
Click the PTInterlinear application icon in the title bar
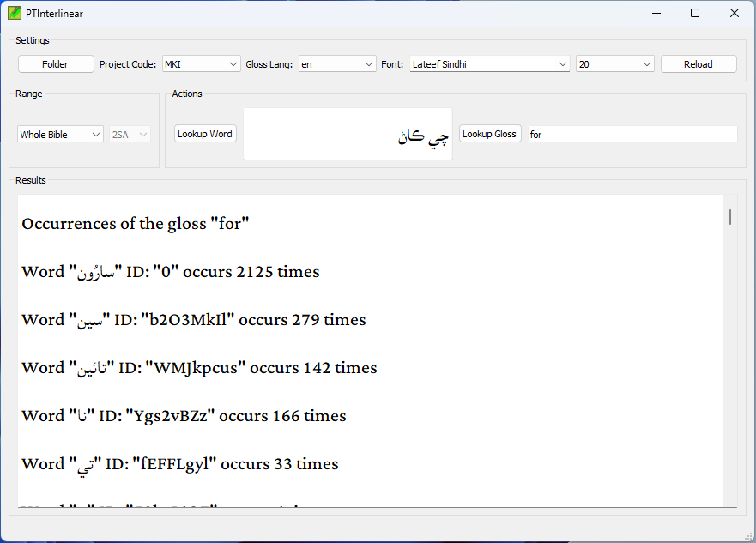tap(14, 13)
